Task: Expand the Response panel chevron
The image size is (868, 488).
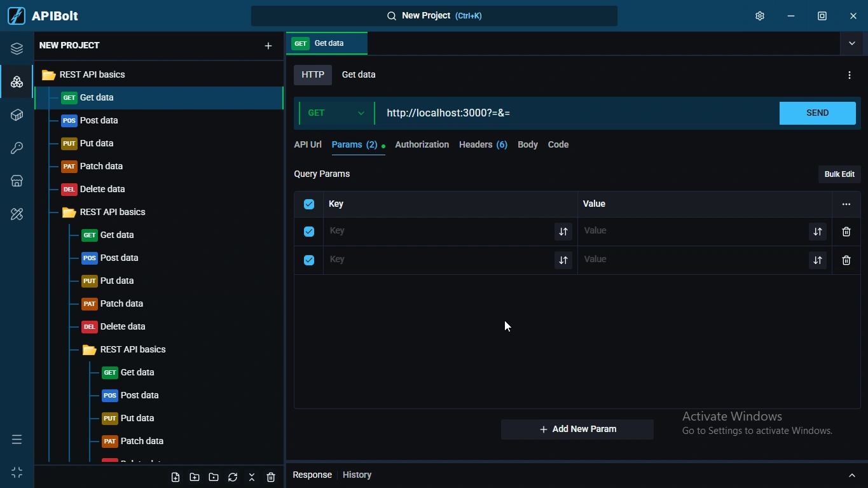Action: tap(851, 475)
